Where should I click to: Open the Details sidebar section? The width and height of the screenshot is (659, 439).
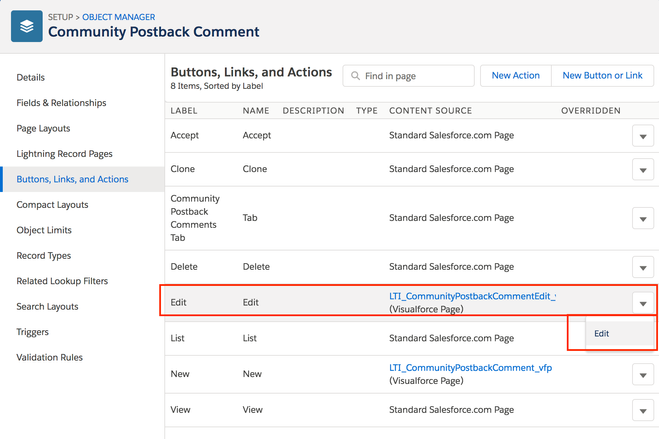30,77
